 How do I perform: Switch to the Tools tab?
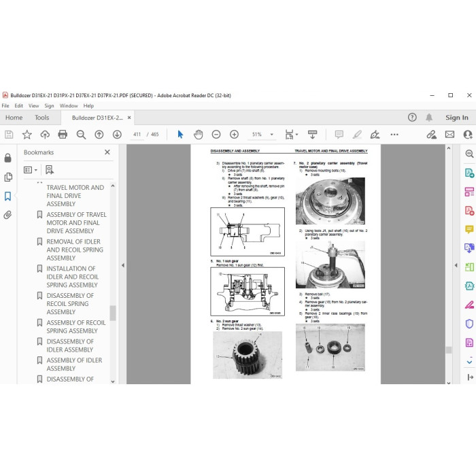coord(42,118)
